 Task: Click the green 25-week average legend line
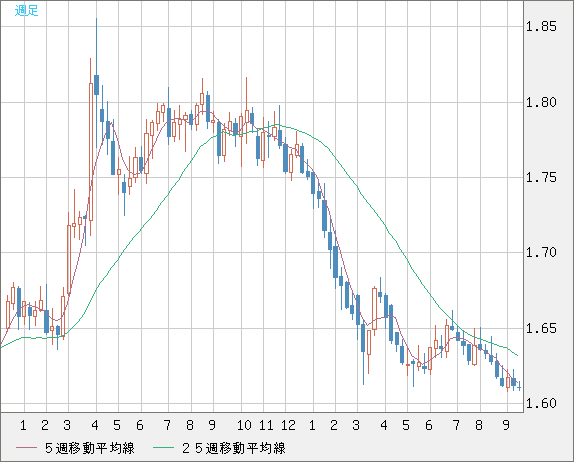[x=163, y=448]
